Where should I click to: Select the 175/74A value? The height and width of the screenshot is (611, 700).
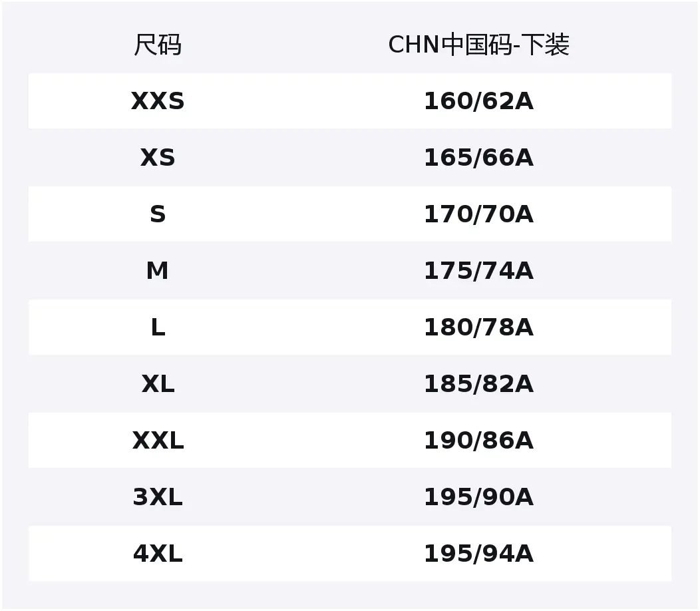(x=478, y=271)
